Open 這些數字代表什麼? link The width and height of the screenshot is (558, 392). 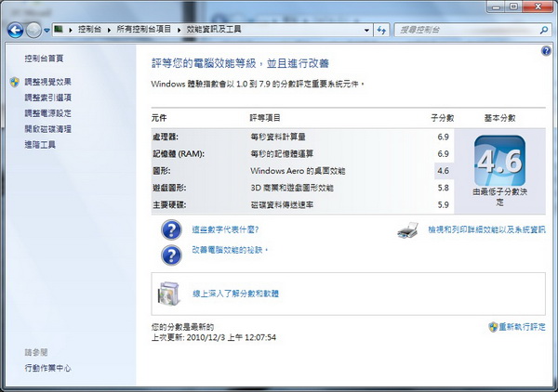[x=225, y=229]
